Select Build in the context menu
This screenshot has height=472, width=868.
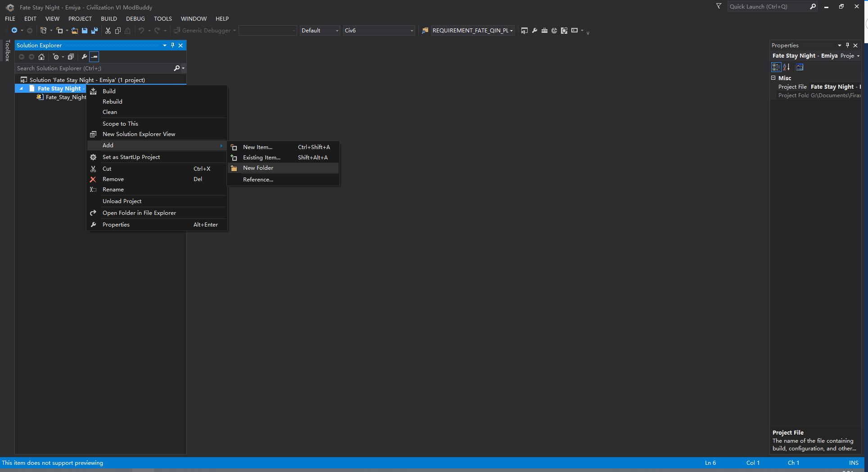(x=157, y=91)
